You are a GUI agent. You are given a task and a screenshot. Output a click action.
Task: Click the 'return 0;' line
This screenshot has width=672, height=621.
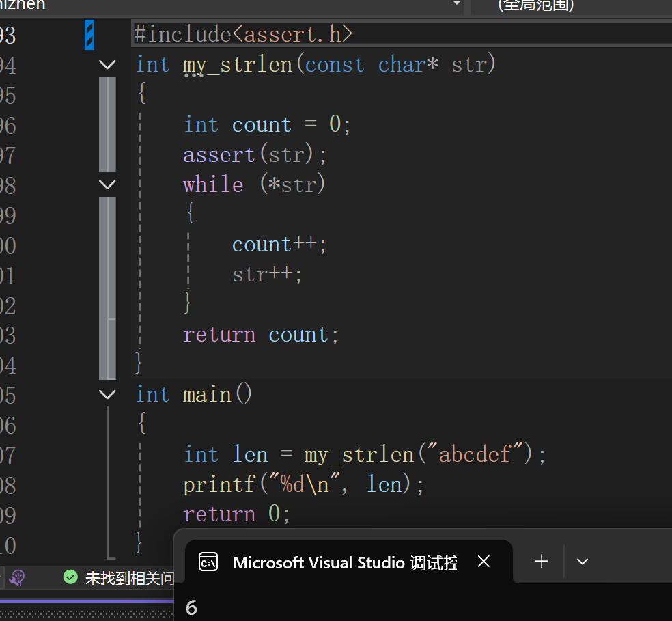click(236, 514)
